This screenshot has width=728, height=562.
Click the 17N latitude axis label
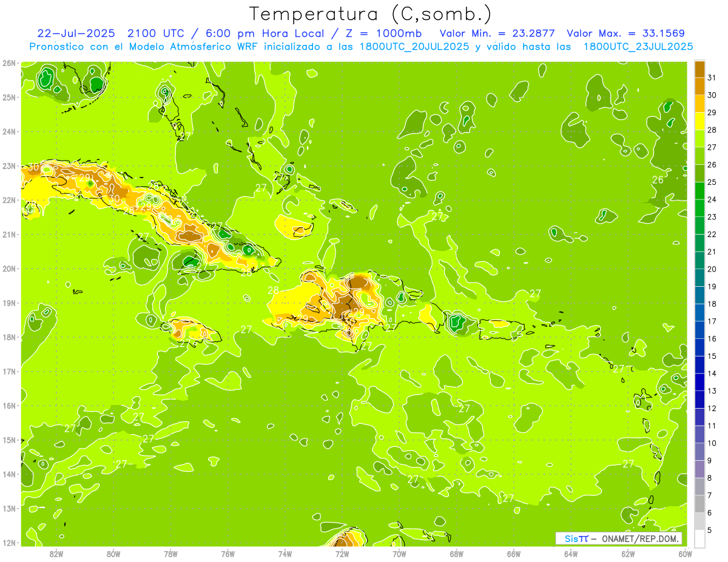8,371
